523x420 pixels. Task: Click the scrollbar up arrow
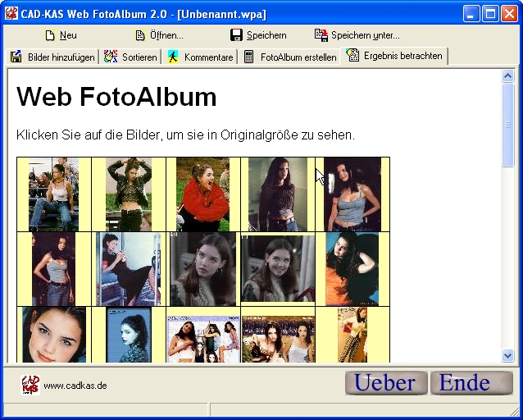click(507, 76)
